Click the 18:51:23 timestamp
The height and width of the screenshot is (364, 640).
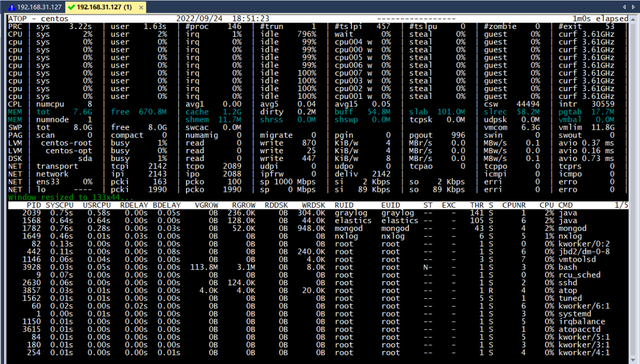click(251, 19)
